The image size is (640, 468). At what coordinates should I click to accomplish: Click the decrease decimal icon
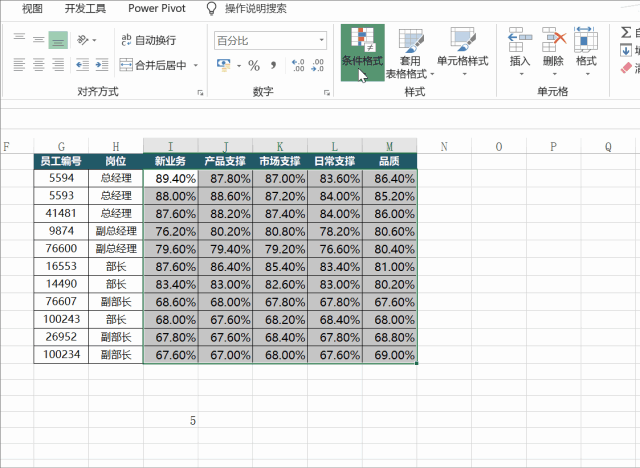coord(318,66)
